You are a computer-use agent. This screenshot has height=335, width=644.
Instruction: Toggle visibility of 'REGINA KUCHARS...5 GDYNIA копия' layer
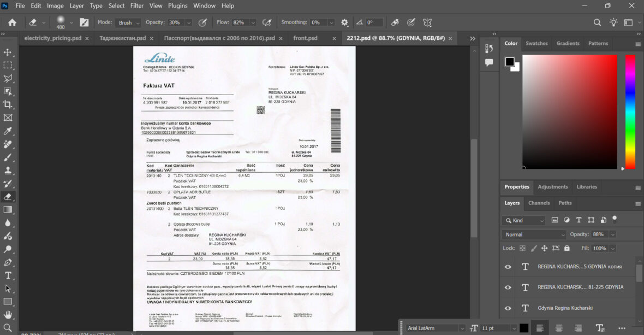coord(508,267)
